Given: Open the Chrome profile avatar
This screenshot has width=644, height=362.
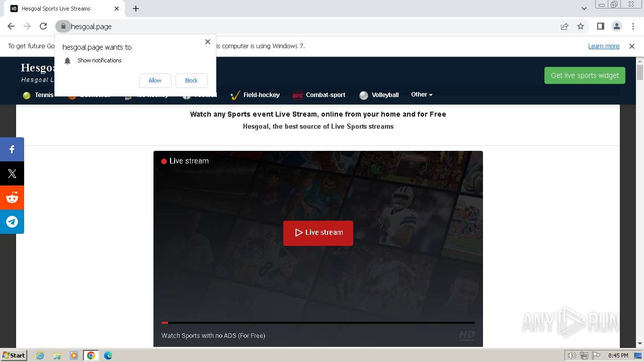Looking at the screenshot, I should click(616, 26).
